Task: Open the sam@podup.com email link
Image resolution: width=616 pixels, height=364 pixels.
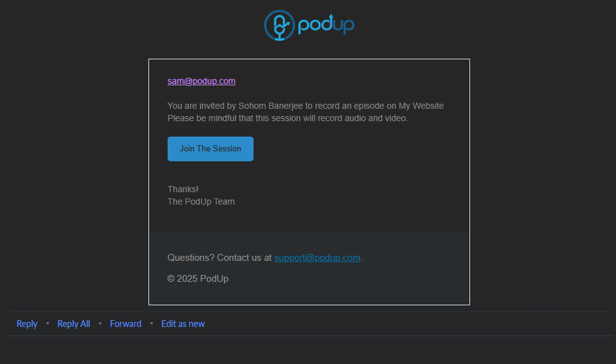Action: pos(201,81)
